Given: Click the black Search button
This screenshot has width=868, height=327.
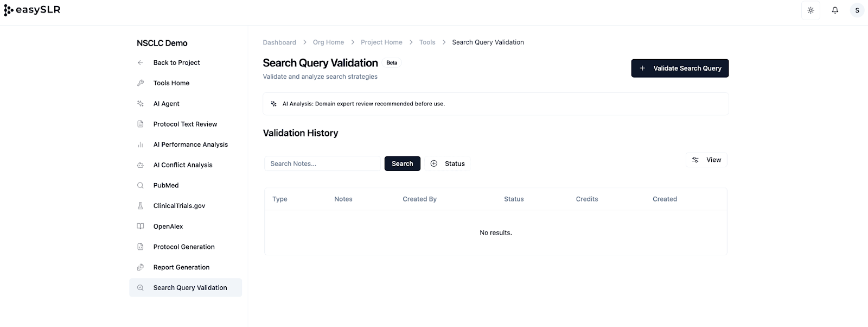Looking at the screenshot, I should pos(402,163).
